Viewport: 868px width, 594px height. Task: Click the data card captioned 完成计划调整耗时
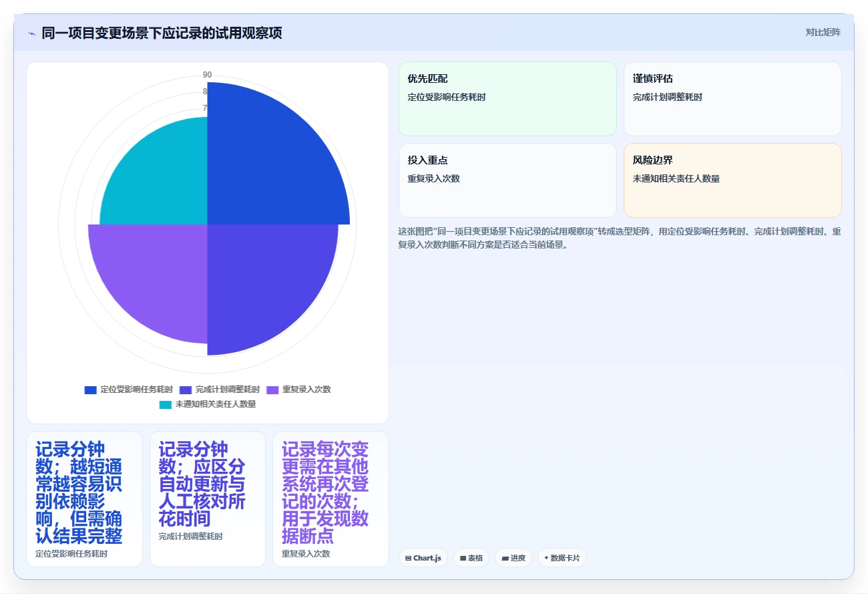coord(208,499)
